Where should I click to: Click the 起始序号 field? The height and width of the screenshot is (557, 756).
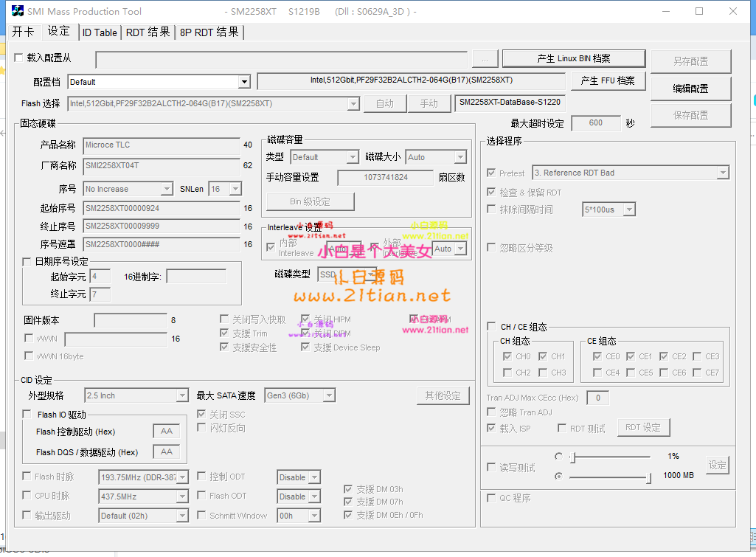tap(161, 208)
